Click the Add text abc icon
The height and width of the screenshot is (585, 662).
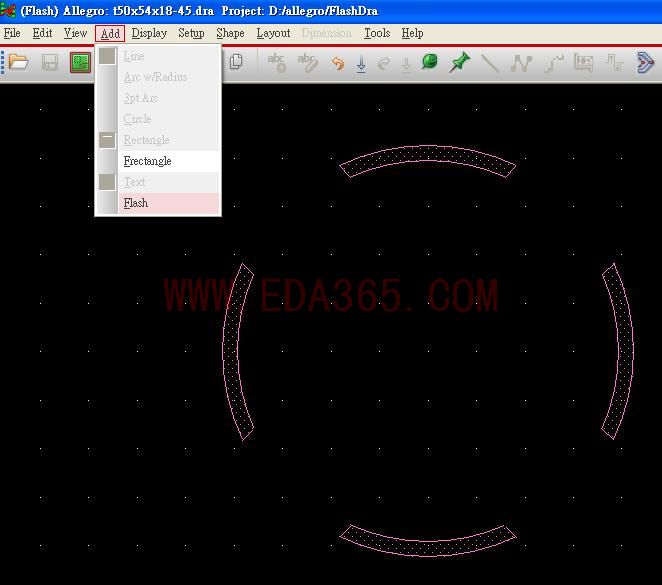[276, 62]
